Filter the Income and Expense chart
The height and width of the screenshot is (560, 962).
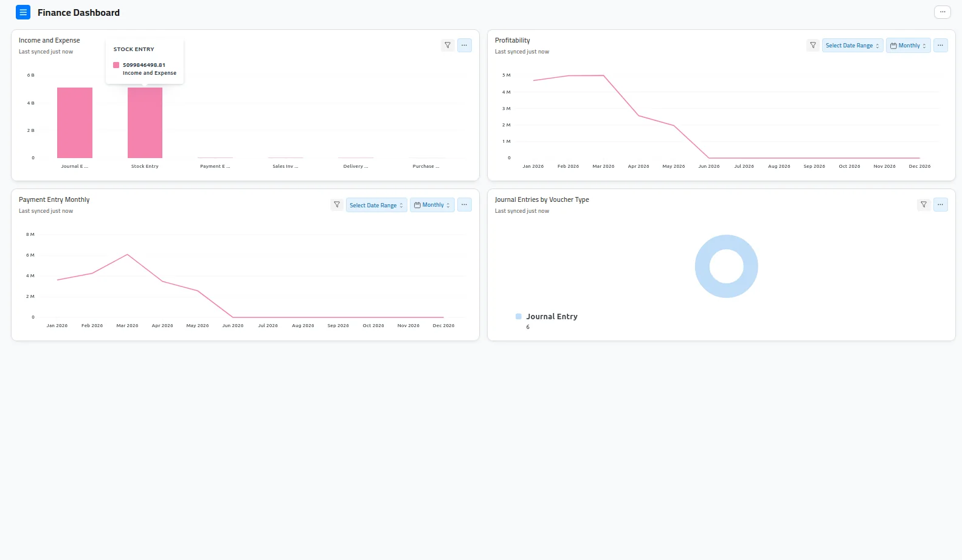click(x=448, y=46)
